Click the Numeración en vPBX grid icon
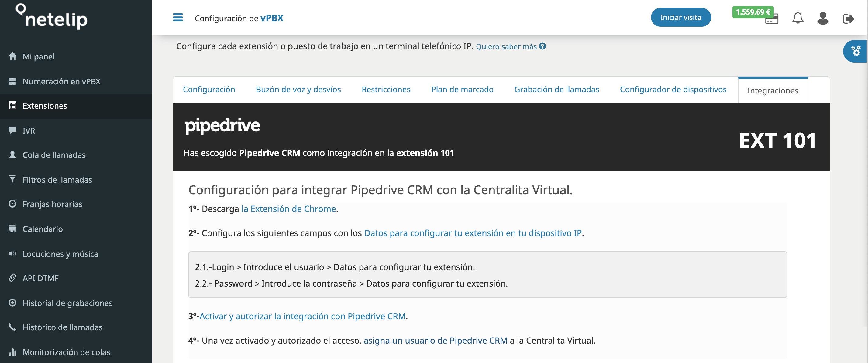The width and height of the screenshot is (868, 363). click(x=12, y=81)
